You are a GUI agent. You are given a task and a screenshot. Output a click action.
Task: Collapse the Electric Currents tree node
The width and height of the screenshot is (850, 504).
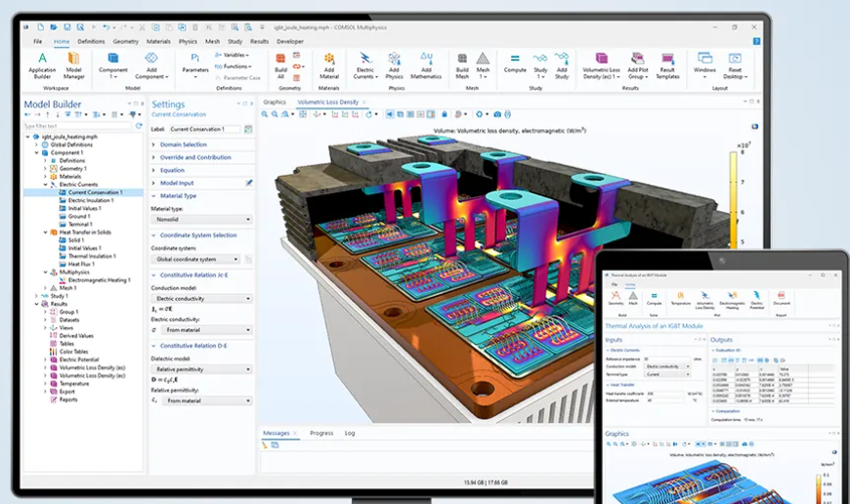[x=46, y=185]
